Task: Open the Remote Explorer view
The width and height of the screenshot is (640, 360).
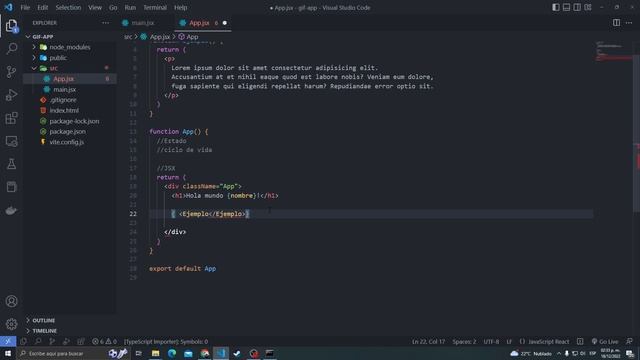Action: pyautogui.click(x=11, y=141)
